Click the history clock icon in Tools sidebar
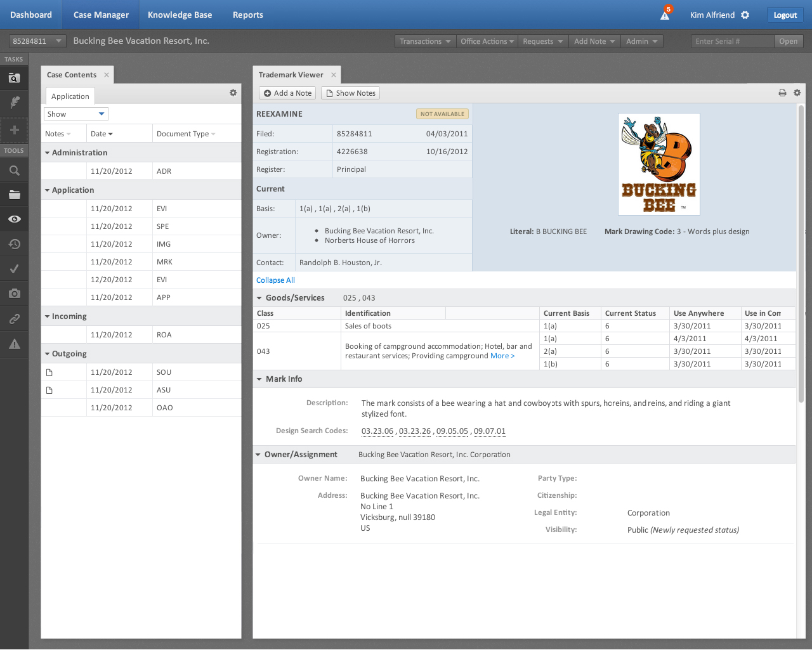This screenshot has width=812, height=650. click(14, 244)
